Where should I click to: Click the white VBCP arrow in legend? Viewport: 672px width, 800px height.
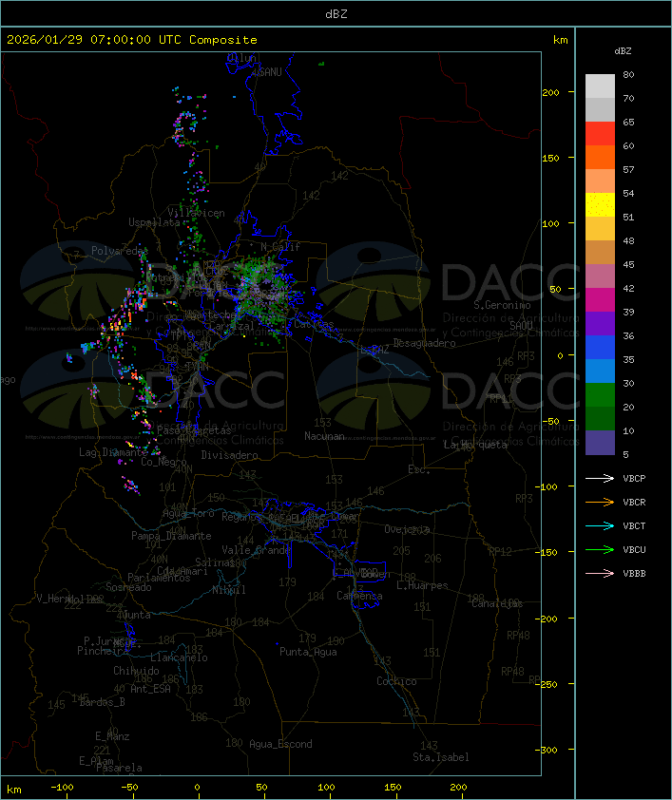(600, 479)
